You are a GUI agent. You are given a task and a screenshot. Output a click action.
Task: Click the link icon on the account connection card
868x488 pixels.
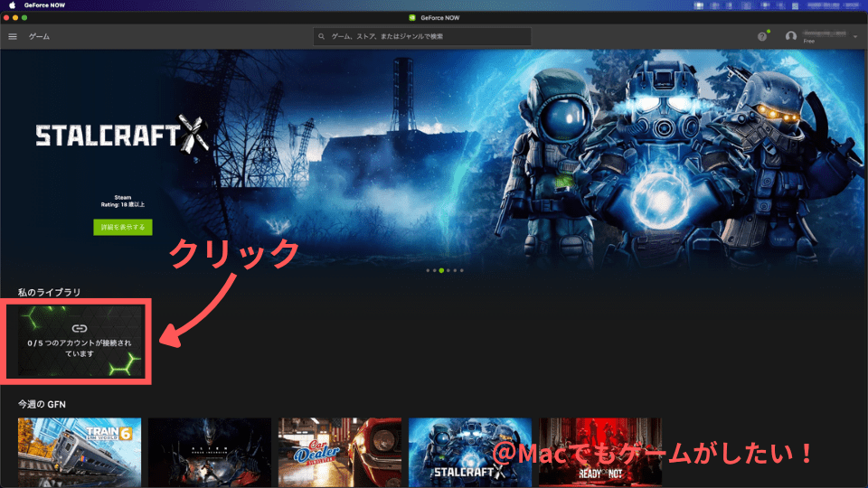click(x=79, y=328)
